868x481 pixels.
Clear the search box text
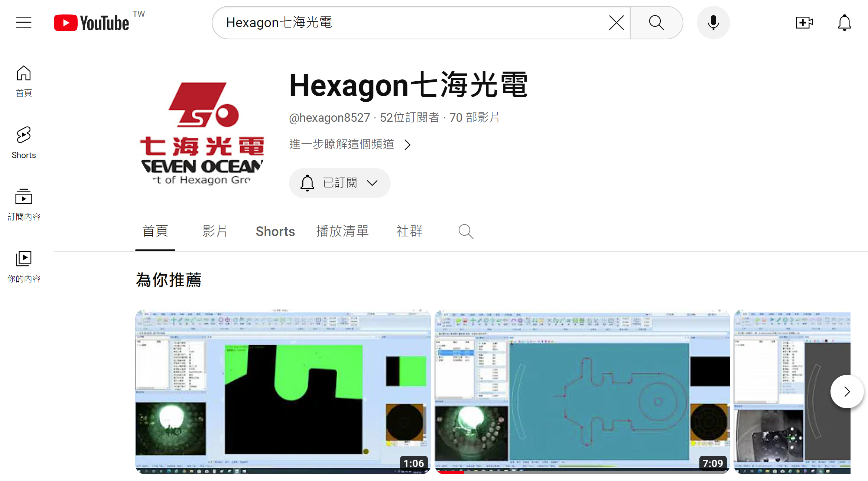click(617, 23)
